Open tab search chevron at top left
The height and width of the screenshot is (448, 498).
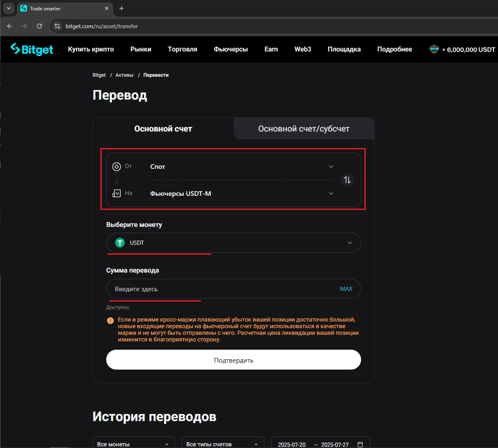(8, 8)
